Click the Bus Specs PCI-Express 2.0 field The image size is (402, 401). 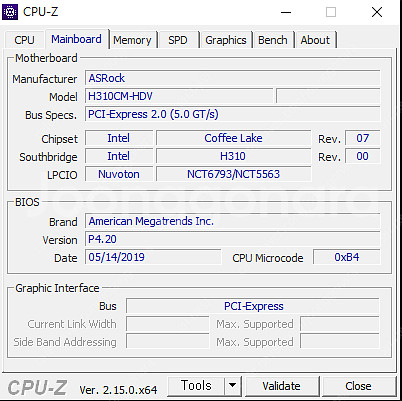tap(232, 114)
